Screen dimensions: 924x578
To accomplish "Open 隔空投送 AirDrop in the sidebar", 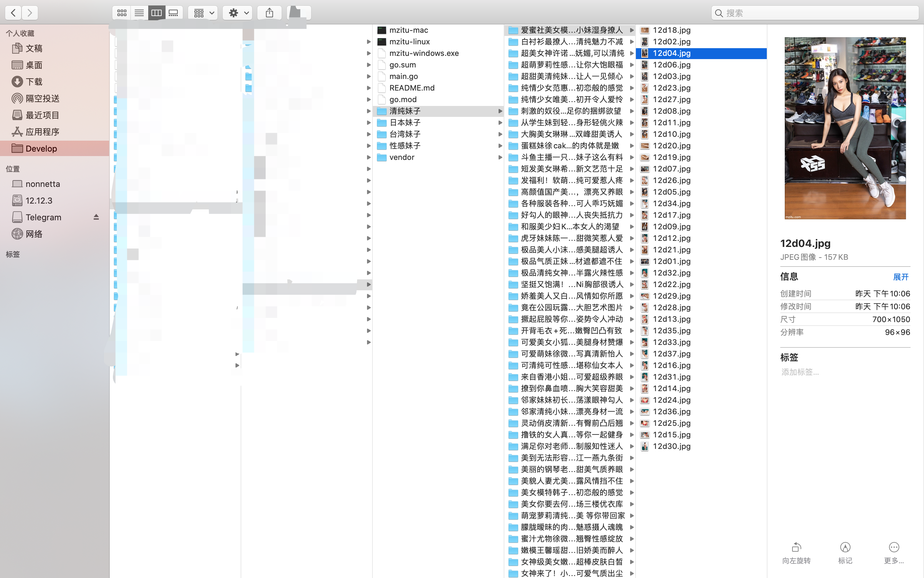I will point(55,98).
